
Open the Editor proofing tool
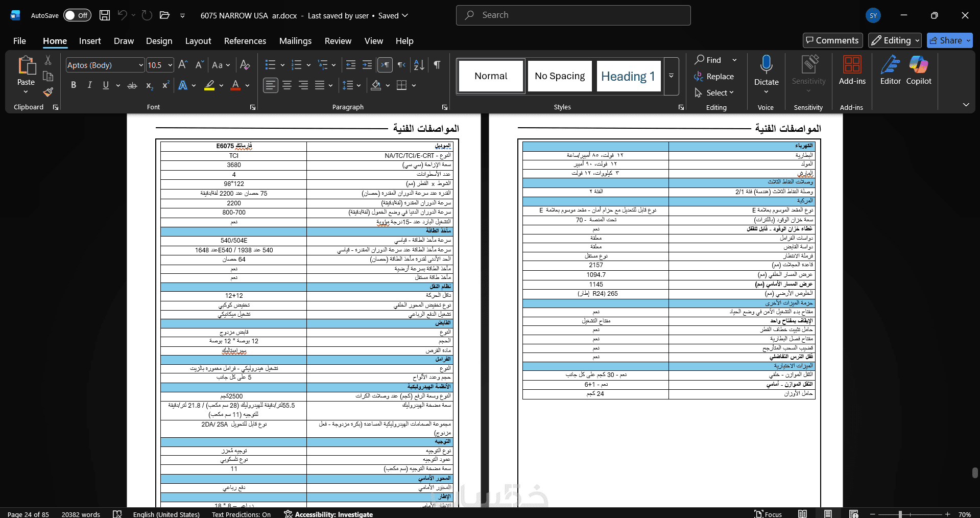891,70
